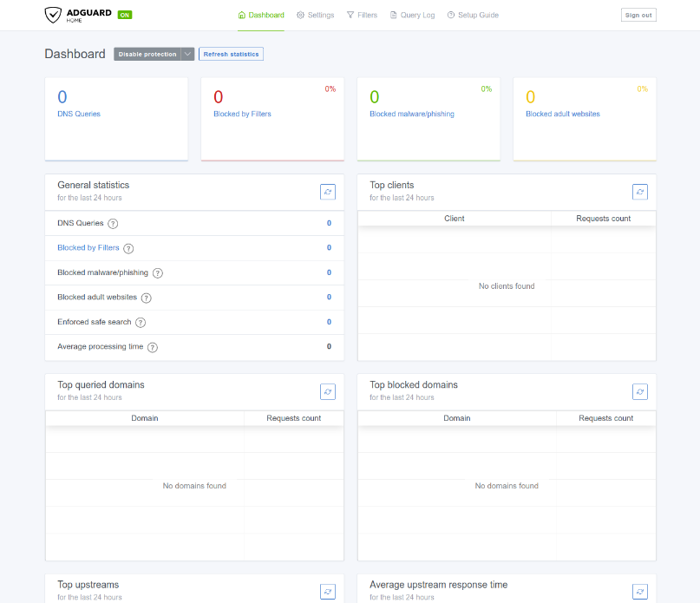Refresh the Top upstreams panel

tap(327, 591)
